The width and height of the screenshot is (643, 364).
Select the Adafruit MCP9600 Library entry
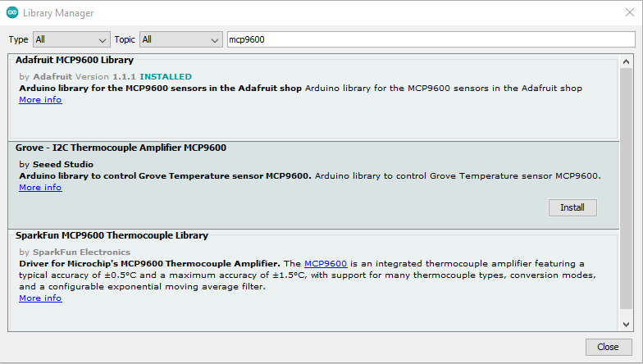pyautogui.click(x=313, y=98)
